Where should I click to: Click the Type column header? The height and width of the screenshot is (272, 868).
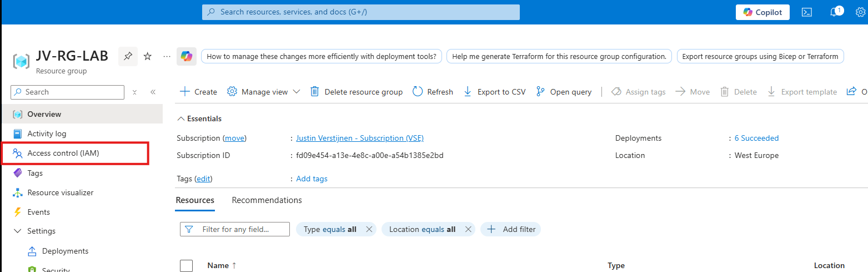click(616, 265)
